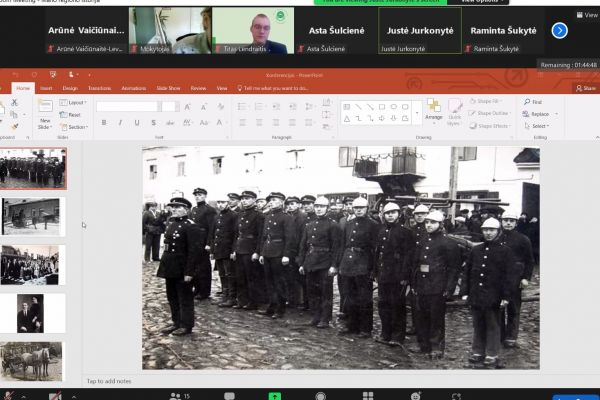600x400 pixels.
Task: Select the horse cart slide thumbnail
Action: click(x=31, y=362)
